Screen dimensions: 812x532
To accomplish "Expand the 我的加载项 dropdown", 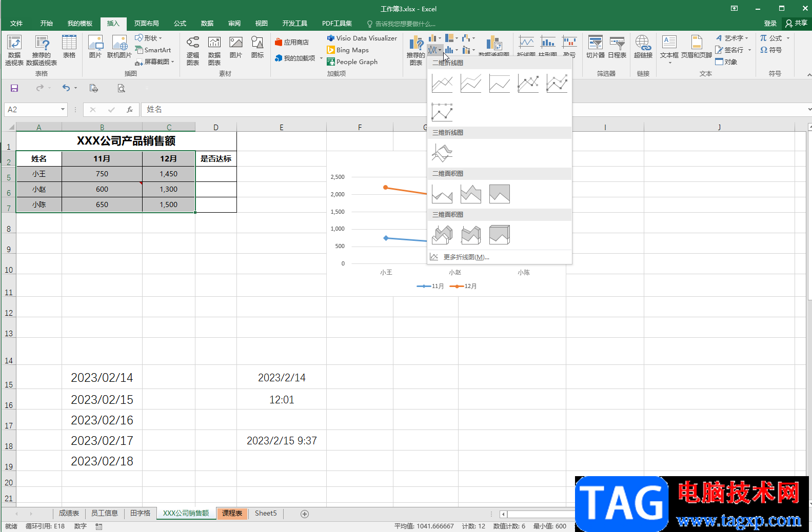I will pyautogui.click(x=321, y=58).
